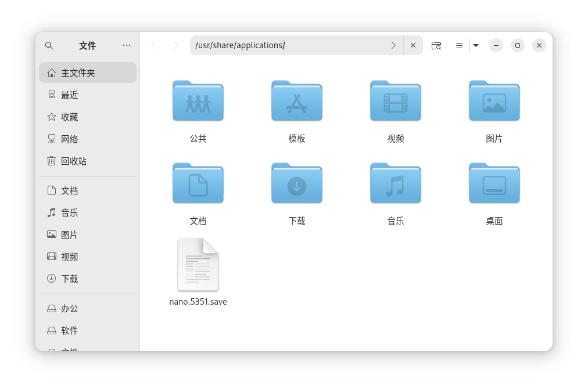Screen dimensions: 588x390
Task: Open the 模板 (Templates) folder
Action: pos(296,101)
